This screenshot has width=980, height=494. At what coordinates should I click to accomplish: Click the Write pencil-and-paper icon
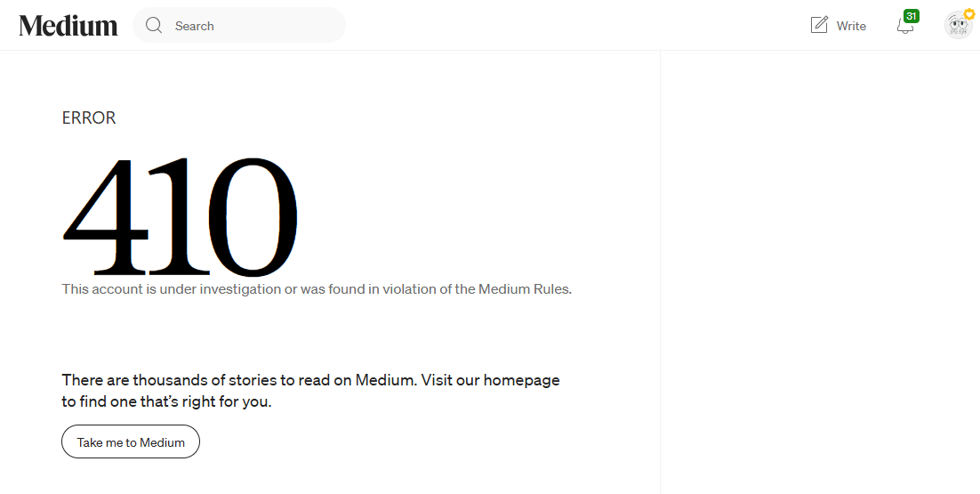coord(819,25)
